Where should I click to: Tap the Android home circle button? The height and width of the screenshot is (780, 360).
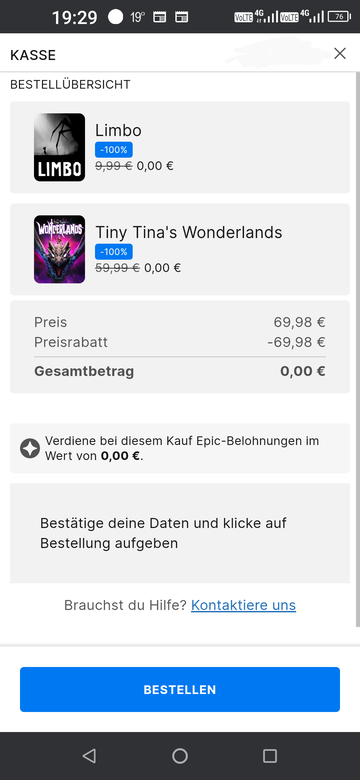[x=180, y=756]
